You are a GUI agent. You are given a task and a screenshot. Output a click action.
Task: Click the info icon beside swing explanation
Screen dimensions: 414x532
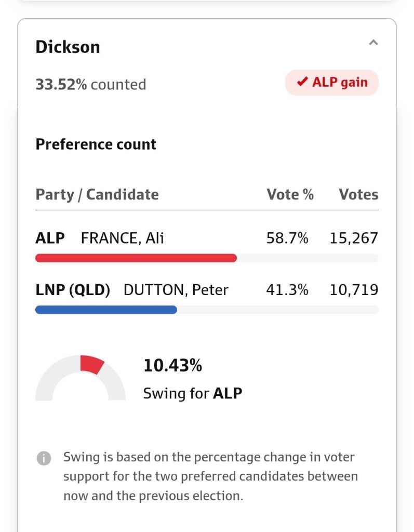point(44,458)
